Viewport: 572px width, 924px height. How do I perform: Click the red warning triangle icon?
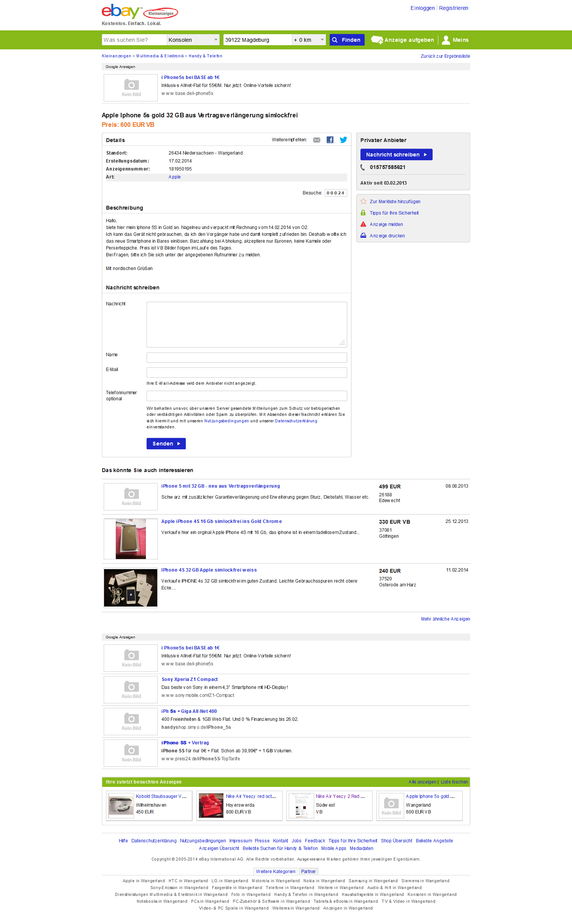point(363,224)
